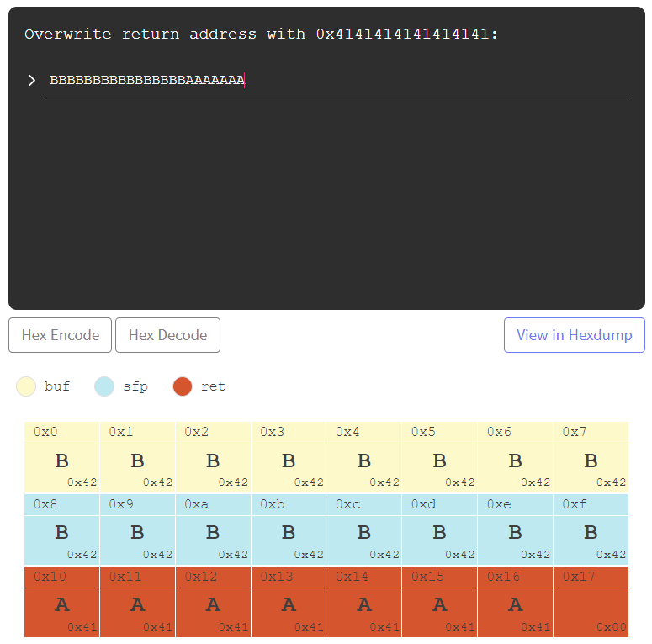Select ret cell at offset 0x12
The width and height of the screenshot is (652, 644).
coord(213,602)
